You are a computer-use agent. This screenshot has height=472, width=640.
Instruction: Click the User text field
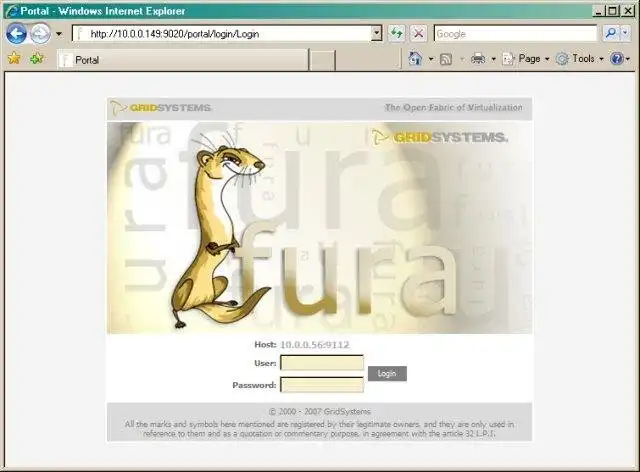point(322,363)
